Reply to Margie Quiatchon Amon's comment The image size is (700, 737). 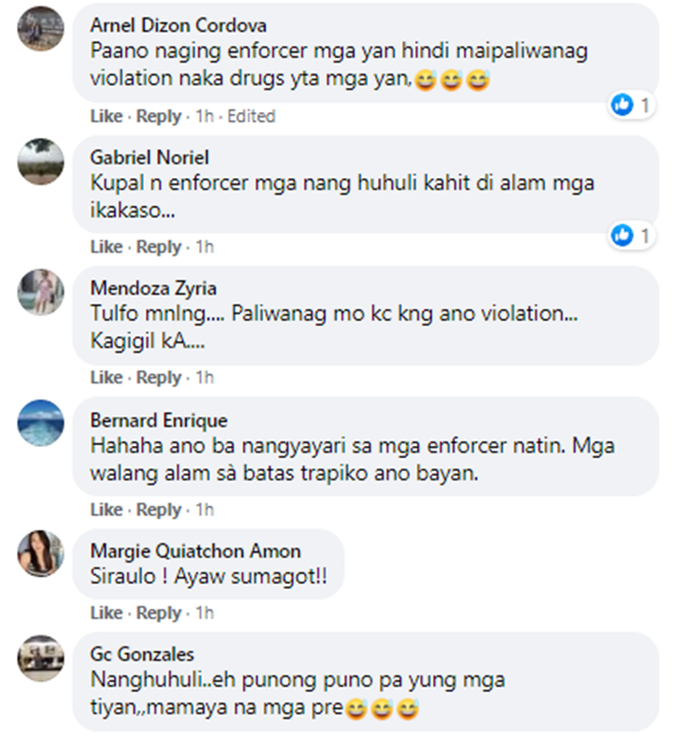[x=159, y=614]
